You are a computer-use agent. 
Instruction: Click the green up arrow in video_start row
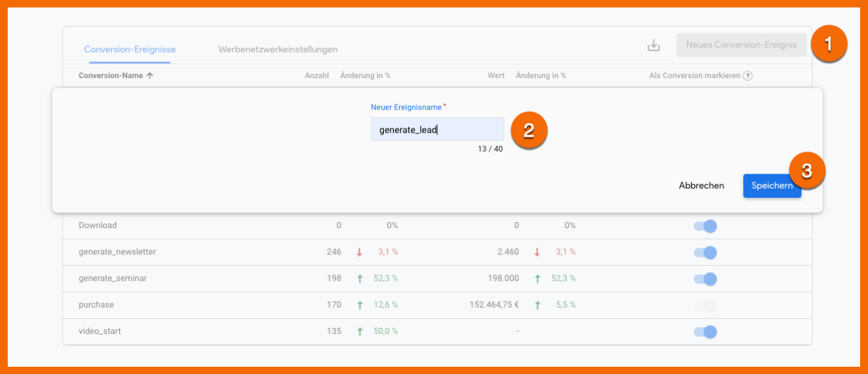pos(360,331)
